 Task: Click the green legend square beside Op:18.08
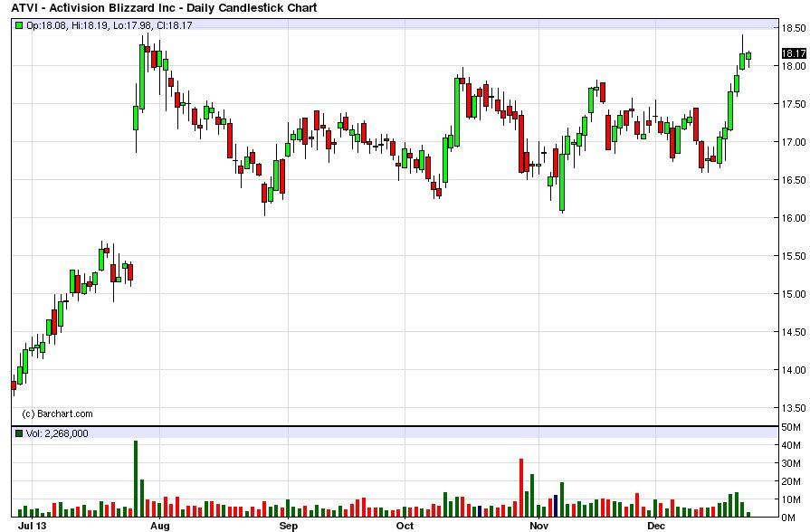coord(19,24)
